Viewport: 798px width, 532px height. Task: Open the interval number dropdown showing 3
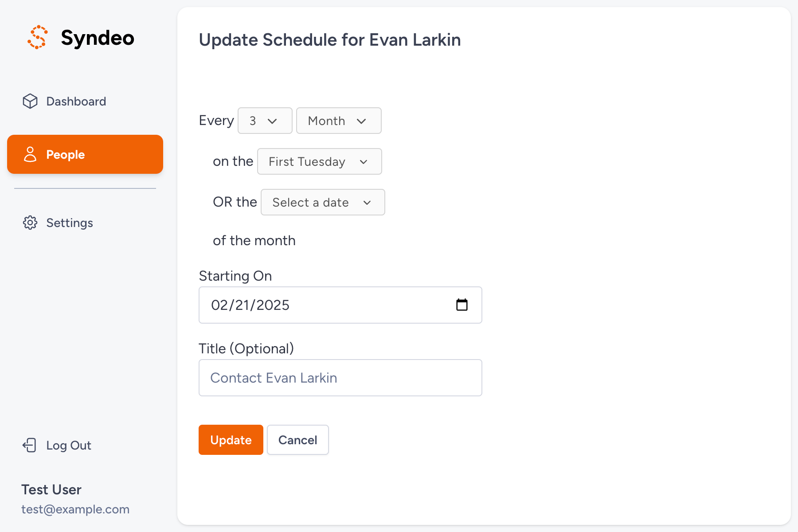(x=265, y=121)
